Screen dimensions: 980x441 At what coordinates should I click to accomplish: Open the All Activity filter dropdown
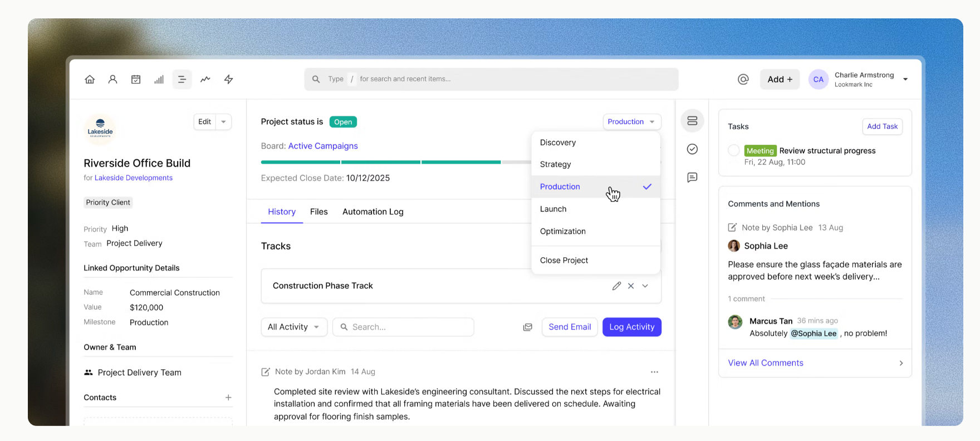[x=293, y=327]
